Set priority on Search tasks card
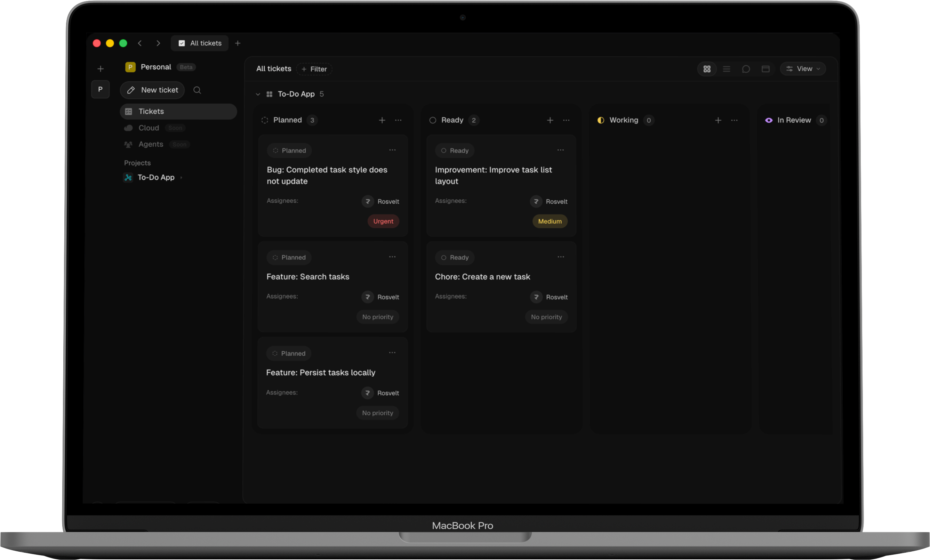The image size is (930, 560). click(377, 317)
